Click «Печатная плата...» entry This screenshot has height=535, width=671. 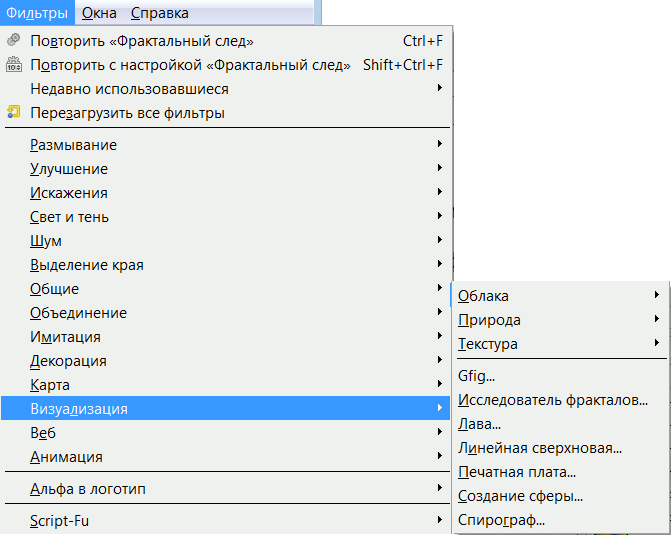click(516, 473)
